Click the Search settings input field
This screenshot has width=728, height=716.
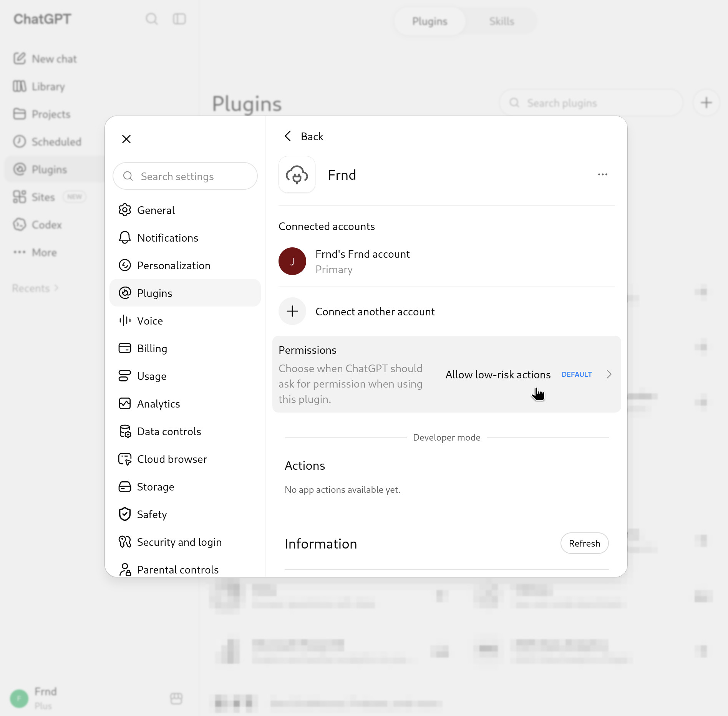pyautogui.click(x=185, y=176)
